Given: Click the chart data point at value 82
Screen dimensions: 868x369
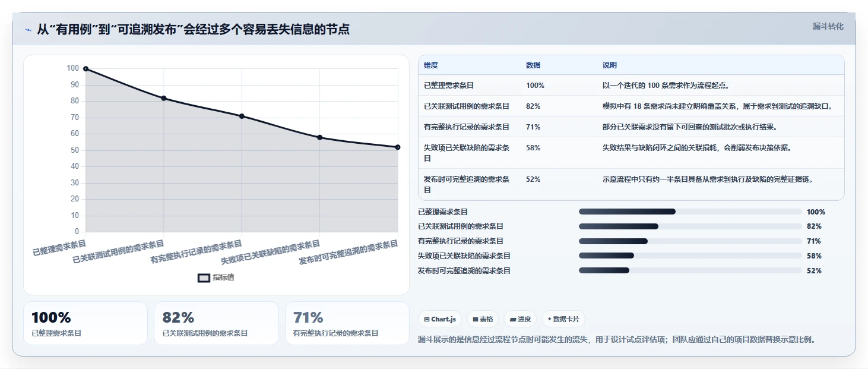Looking at the screenshot, I should 164,98.
